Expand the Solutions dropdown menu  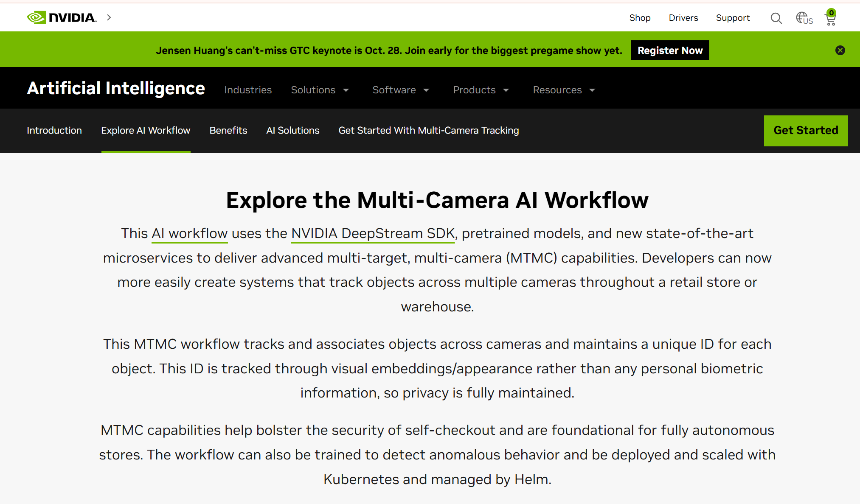[x=320, y=90]
